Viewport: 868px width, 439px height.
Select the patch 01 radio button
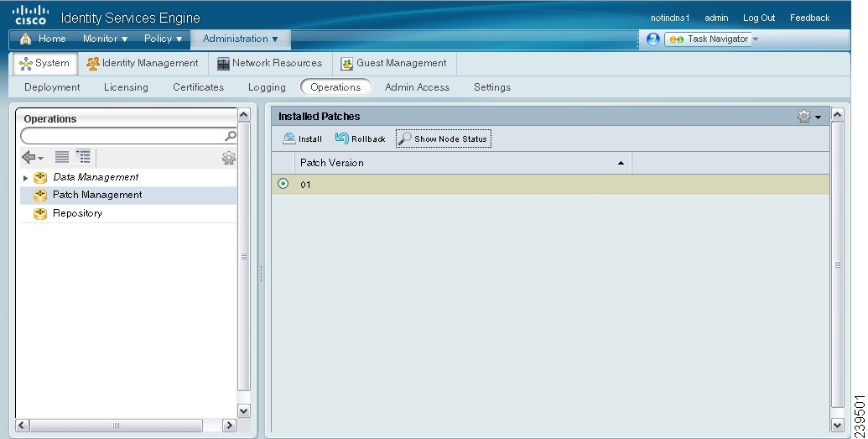283,184
